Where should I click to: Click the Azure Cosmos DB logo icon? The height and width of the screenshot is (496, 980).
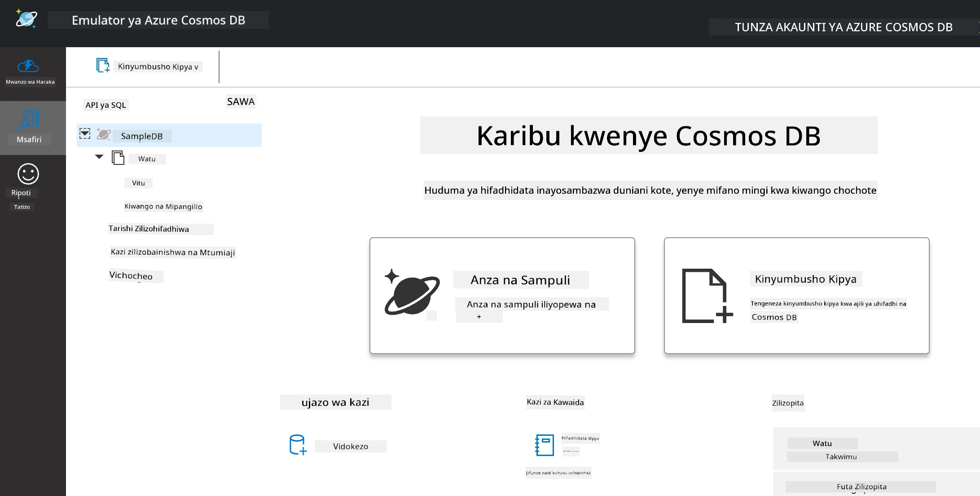[26, 19]
